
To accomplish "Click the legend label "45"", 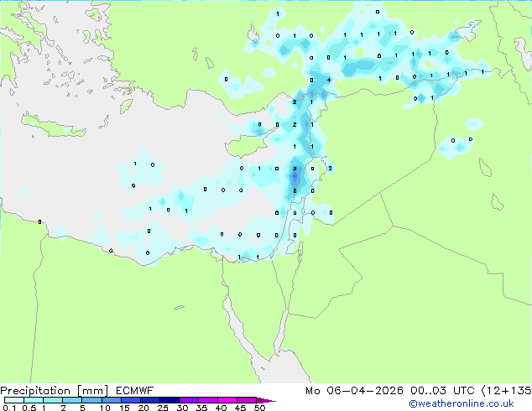I will coord(240,408).
